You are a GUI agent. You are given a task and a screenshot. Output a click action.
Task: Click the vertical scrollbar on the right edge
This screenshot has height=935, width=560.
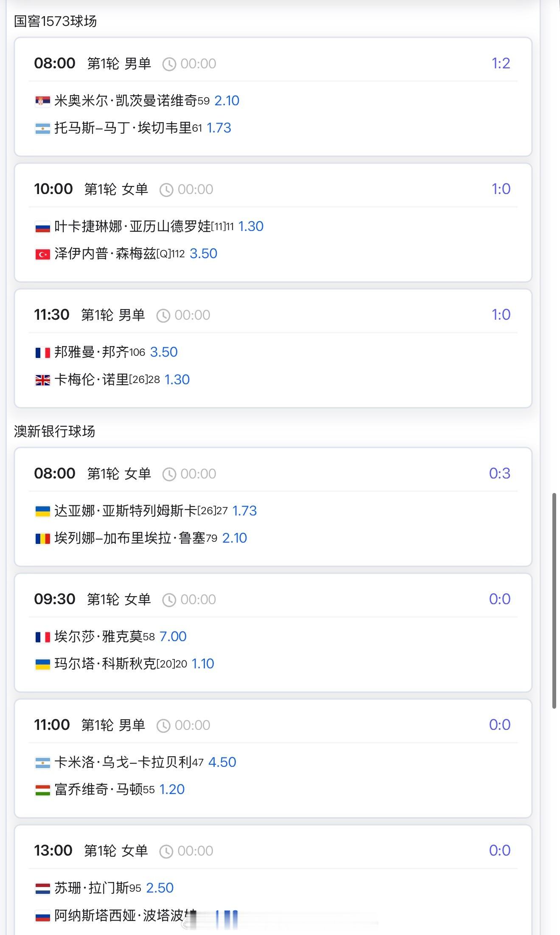[x=554, y=600]
